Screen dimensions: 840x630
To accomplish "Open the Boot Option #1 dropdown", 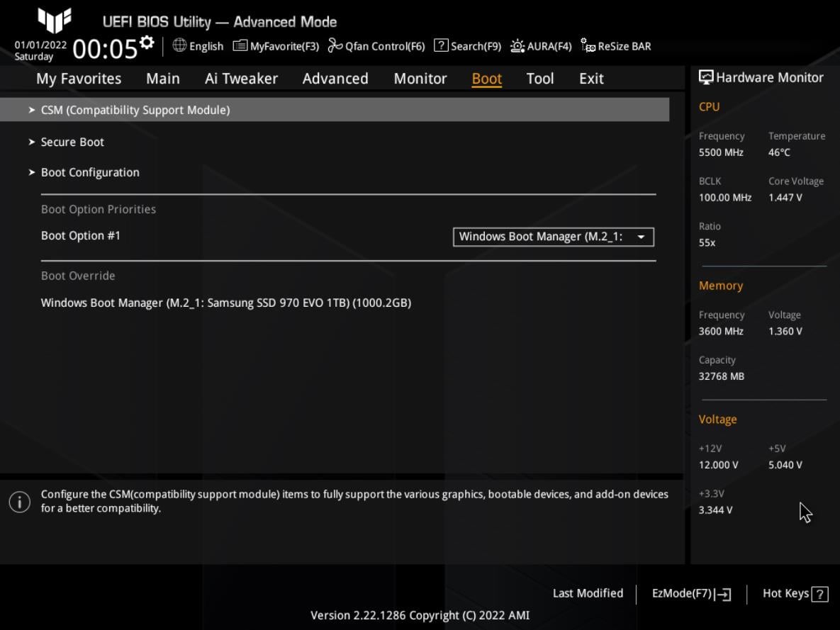I will 554,237.
